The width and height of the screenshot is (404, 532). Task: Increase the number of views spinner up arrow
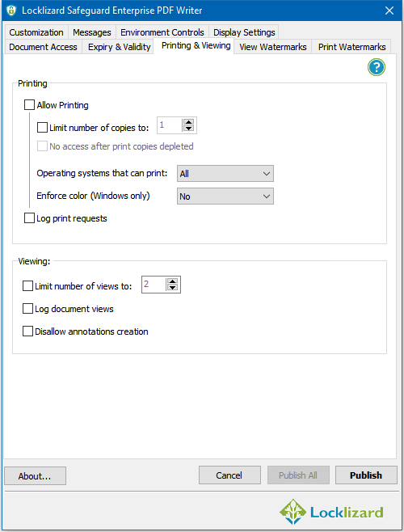pos(172,281)
